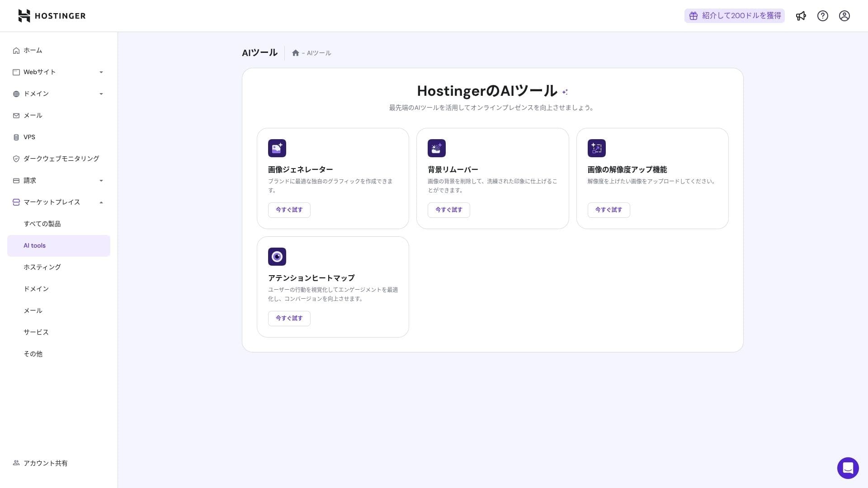
Task: Open the help question mark icon
Action: (x=822, y=16)
